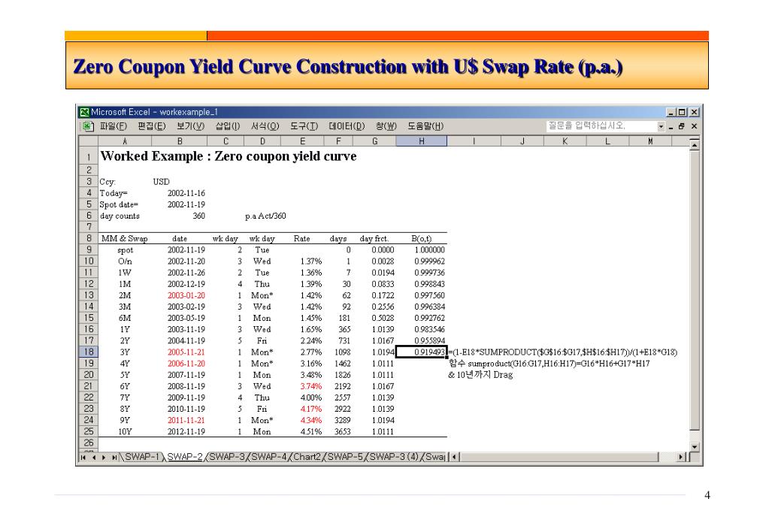Jump to first sheet tab arrow
769x532 pixels.
(83, 458)
